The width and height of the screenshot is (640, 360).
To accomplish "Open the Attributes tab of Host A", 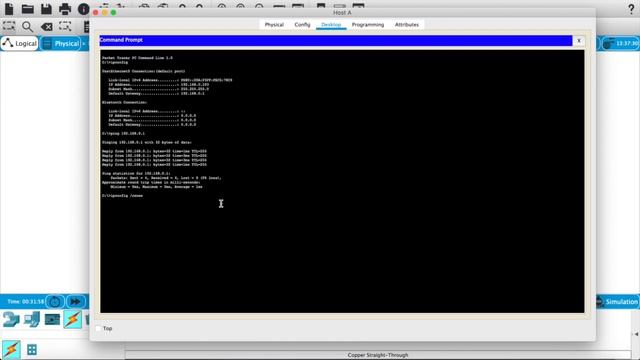I will 407,24.
